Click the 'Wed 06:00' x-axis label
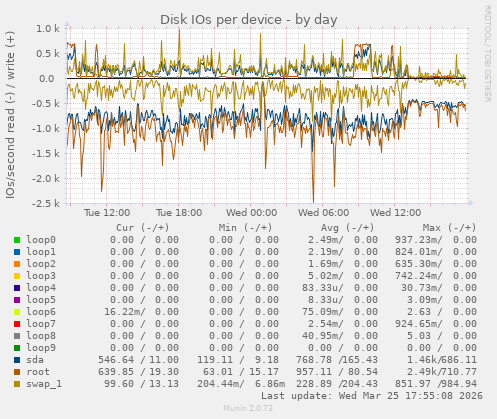 pyautogui.click(x=323, y=213)
